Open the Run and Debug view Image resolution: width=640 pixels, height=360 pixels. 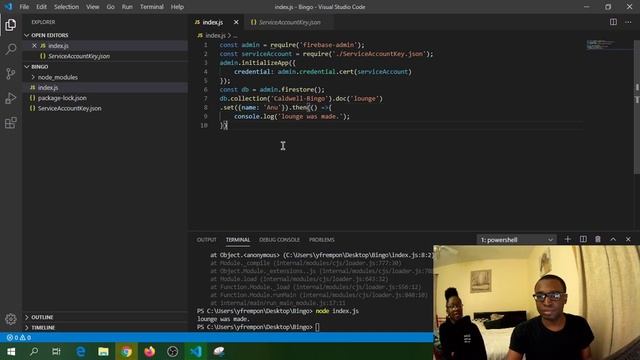11,98
